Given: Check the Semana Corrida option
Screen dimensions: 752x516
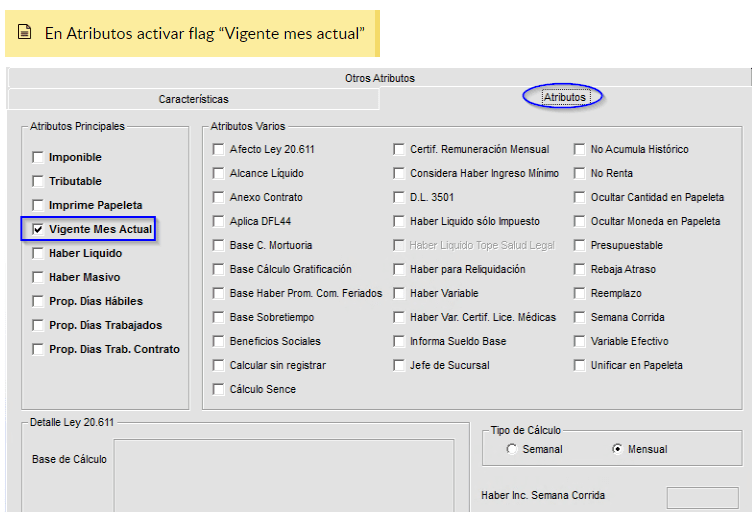Looking at the screenshot, I should point(580,317).
